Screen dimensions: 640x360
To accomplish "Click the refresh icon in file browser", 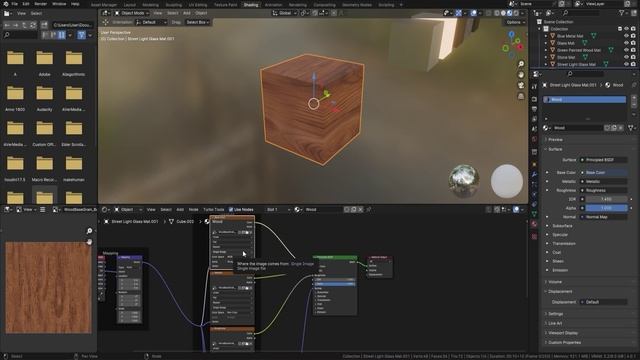I will coord(33,25).
